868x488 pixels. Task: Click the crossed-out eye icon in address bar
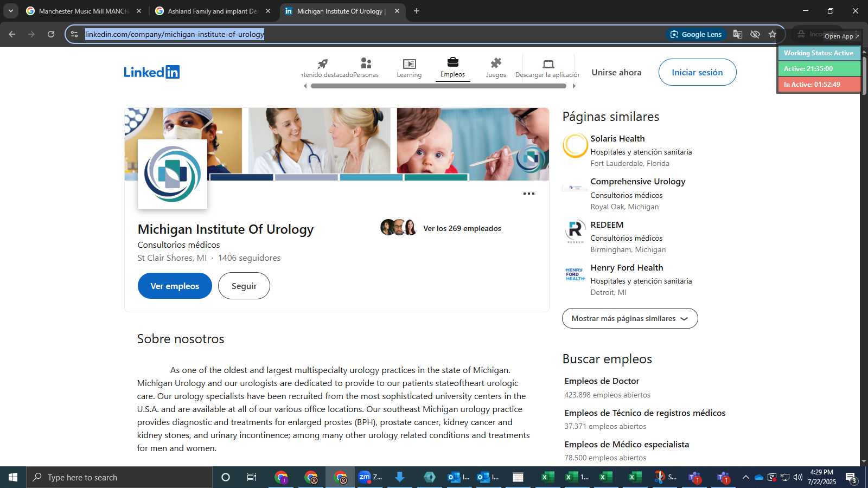[x=755, y=34]
